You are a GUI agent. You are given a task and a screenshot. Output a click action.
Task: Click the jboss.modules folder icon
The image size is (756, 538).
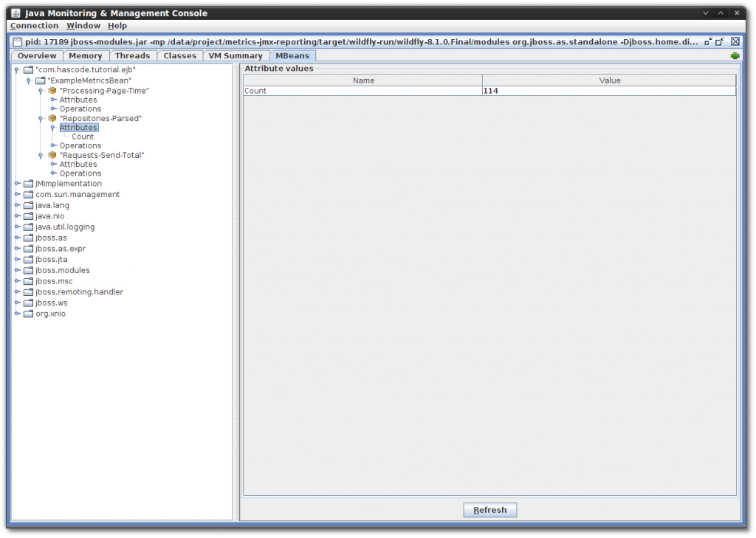27,270
